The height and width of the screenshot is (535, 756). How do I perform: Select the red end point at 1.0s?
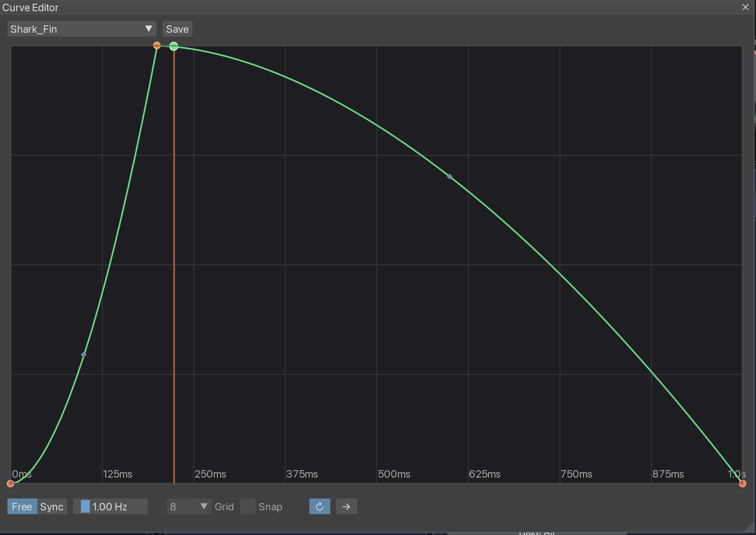(x=743, y=483)
